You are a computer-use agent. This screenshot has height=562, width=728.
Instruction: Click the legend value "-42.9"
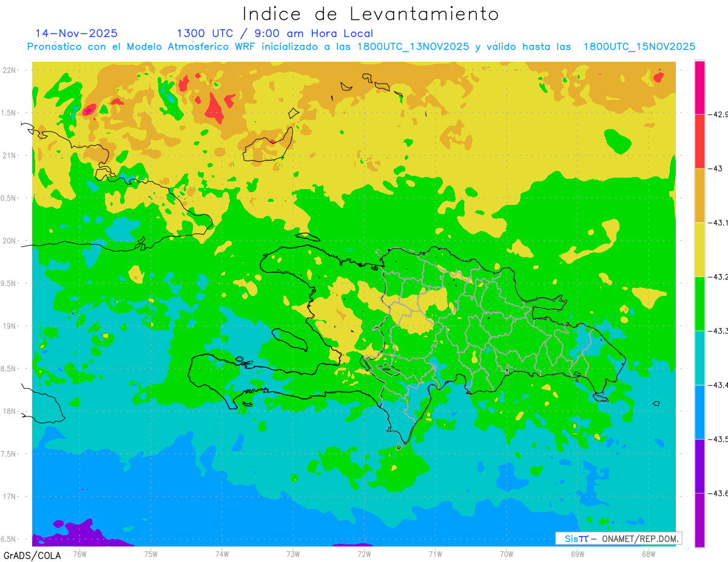pos(719,114)
